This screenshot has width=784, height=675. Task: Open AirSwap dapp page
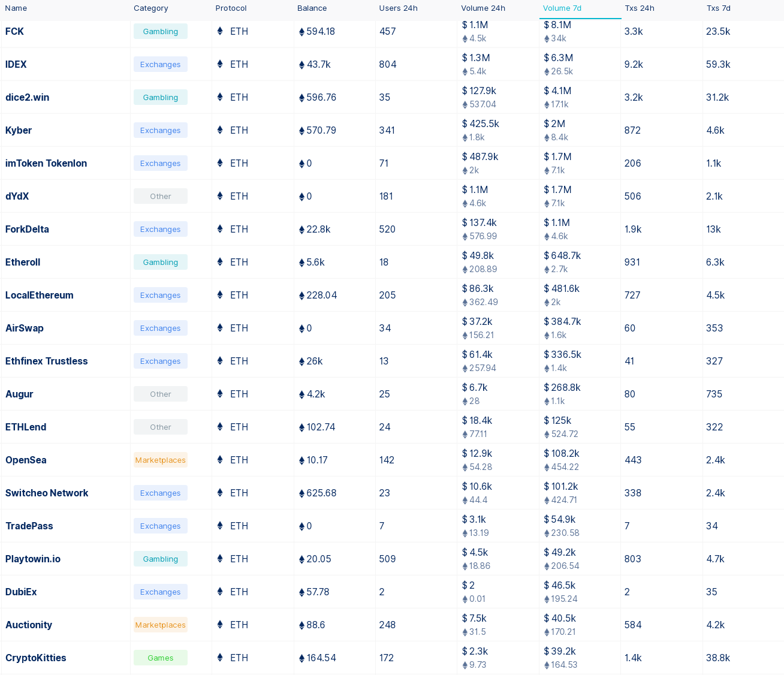tap(25, 328)
